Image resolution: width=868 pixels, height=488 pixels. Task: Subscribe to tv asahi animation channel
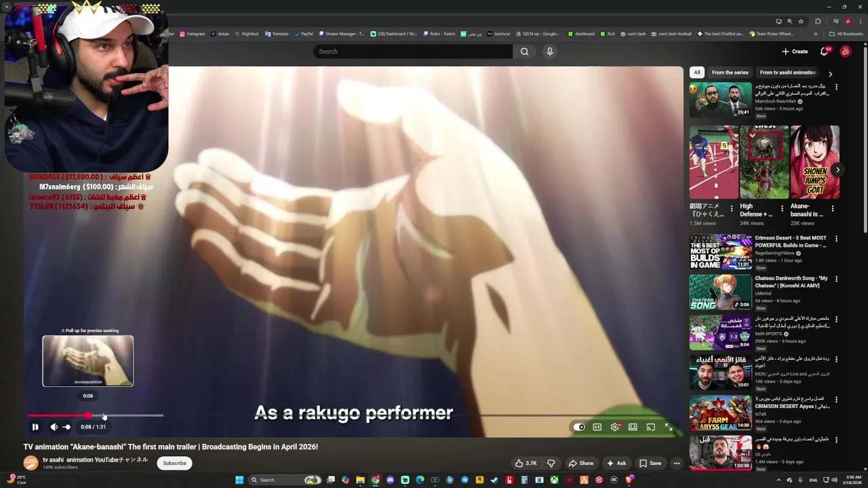tap(174, 463)
